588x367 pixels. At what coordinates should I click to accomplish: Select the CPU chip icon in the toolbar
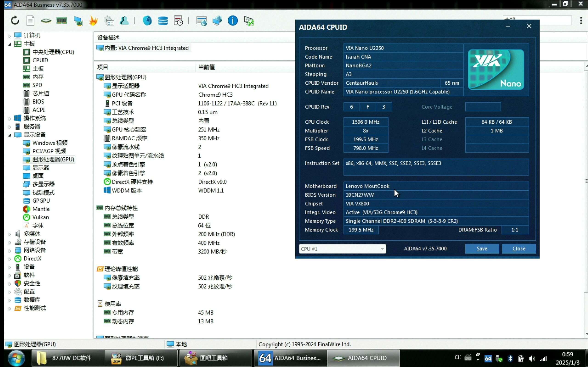tap(46, 20)
